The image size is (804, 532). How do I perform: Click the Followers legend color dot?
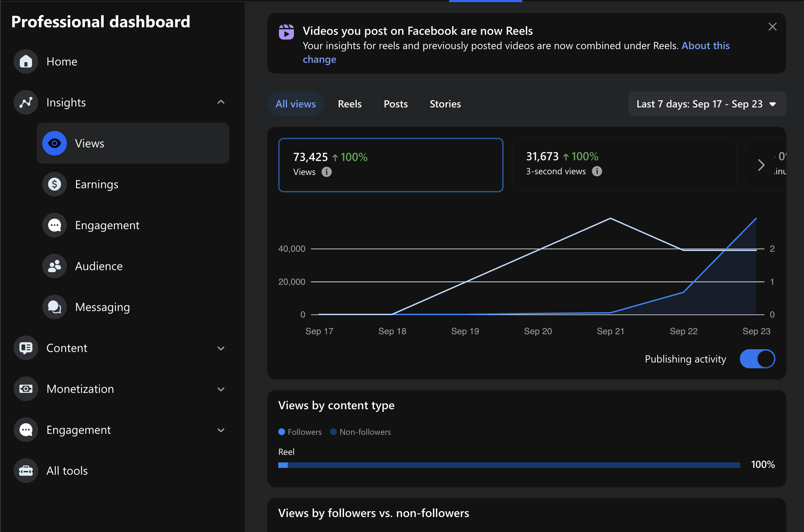pos(282,432)
